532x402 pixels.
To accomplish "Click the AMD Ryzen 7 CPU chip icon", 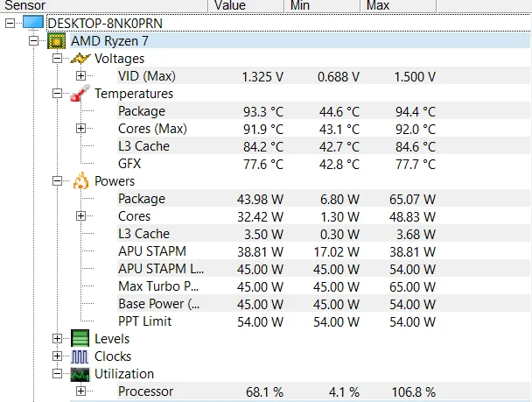I will point(56,41).
